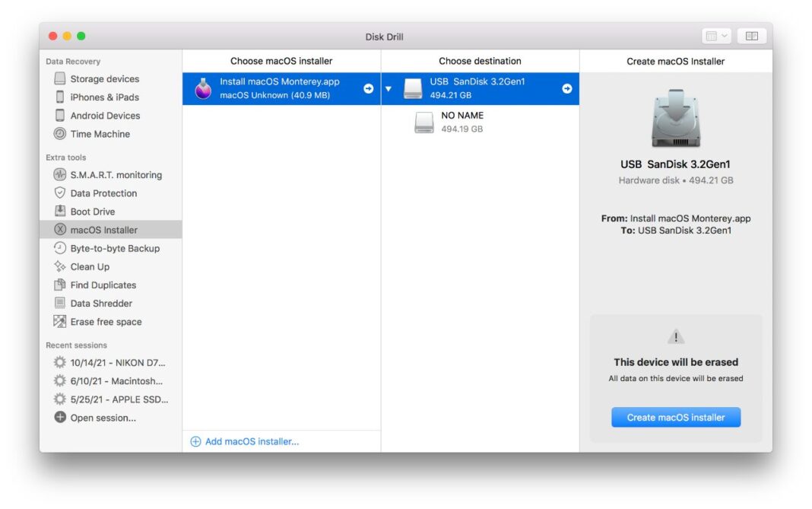Open USB SanDisk destination arrow details
Image resolution: width=812 pixels, height=509 pixels.
click(x=567, y=88)
